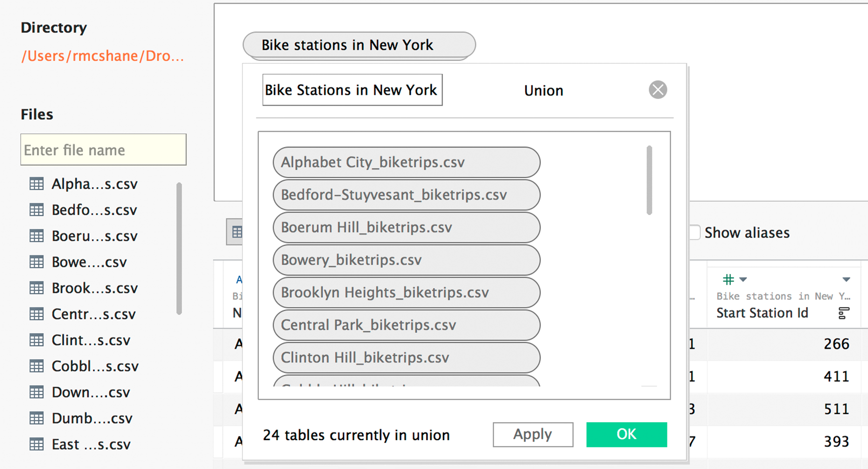Click the Enter file name search field
This screenshot has height=469, width=868.
[103, 150]
